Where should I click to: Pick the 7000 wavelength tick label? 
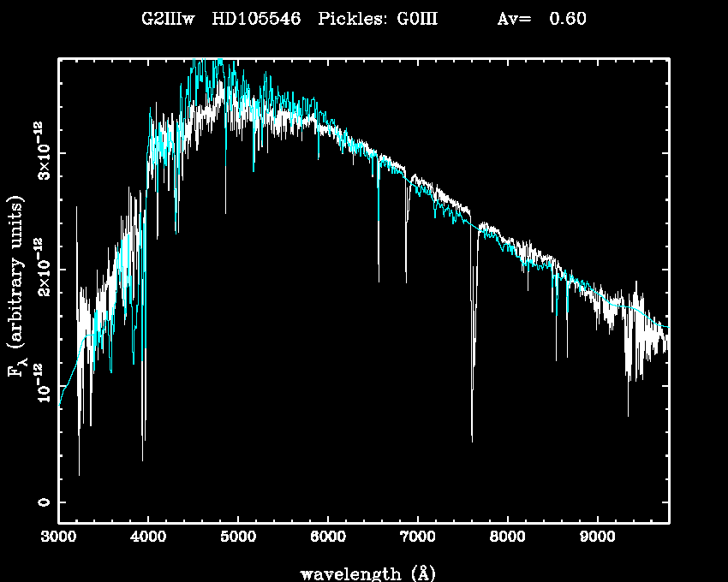(417, 537)
